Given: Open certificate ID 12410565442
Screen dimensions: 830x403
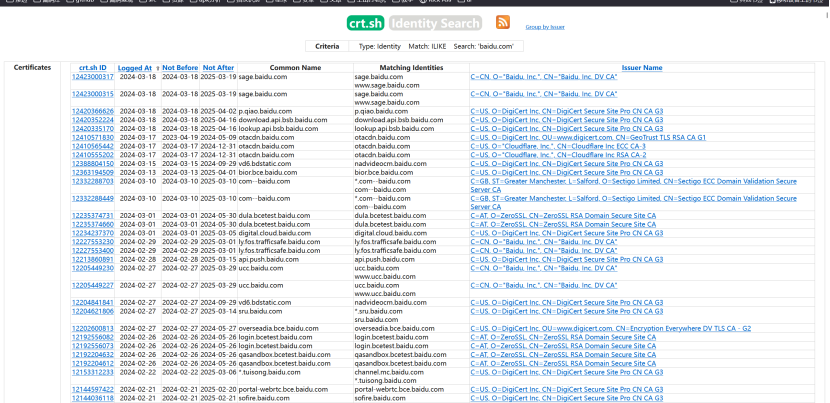Looking at the screenshot, I should (x=93, y=146).
